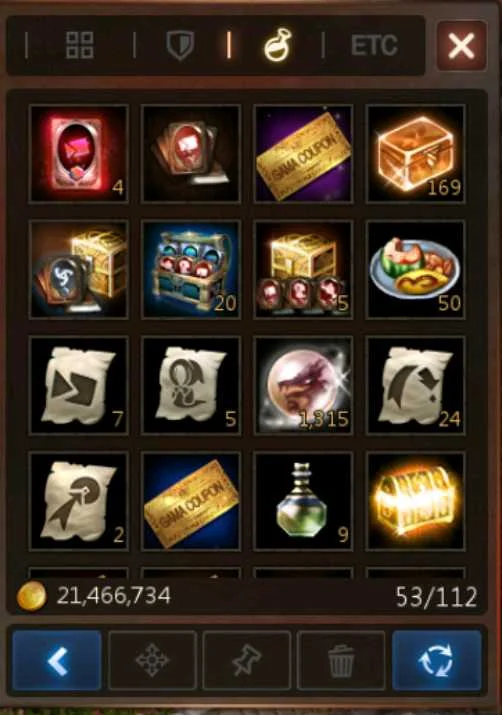Image resolution: width=502 pixels, height=715 pixels.
Task: Open the ETC inventory tab
Action: (374, 46)
